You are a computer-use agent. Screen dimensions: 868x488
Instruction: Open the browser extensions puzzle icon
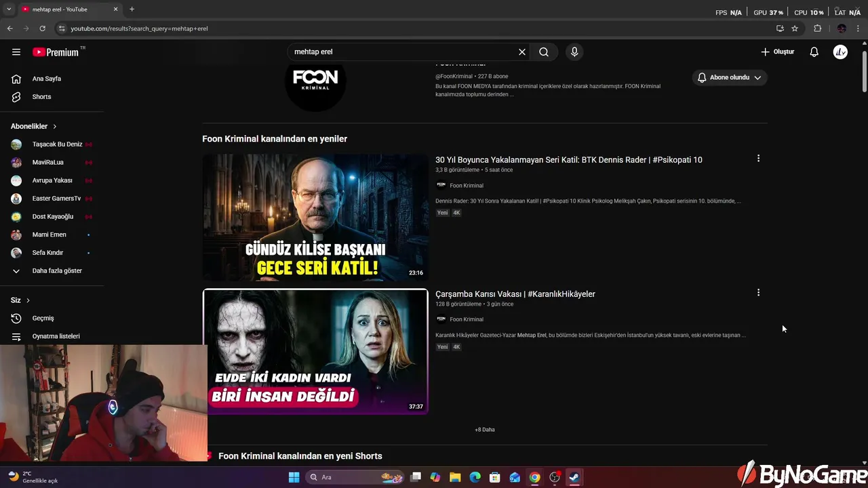[817, 28]
